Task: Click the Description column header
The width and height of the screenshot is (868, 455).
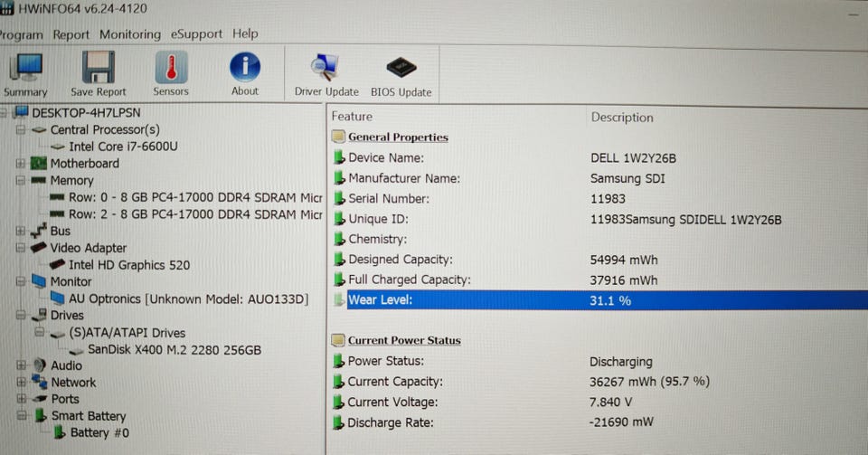Action: click(622, 118)
